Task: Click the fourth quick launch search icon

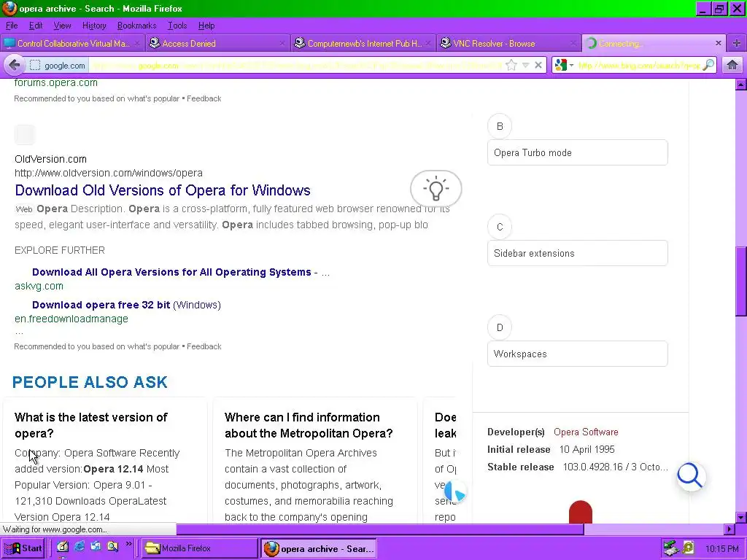Action: pyautogui.click(x=112, y=547)
